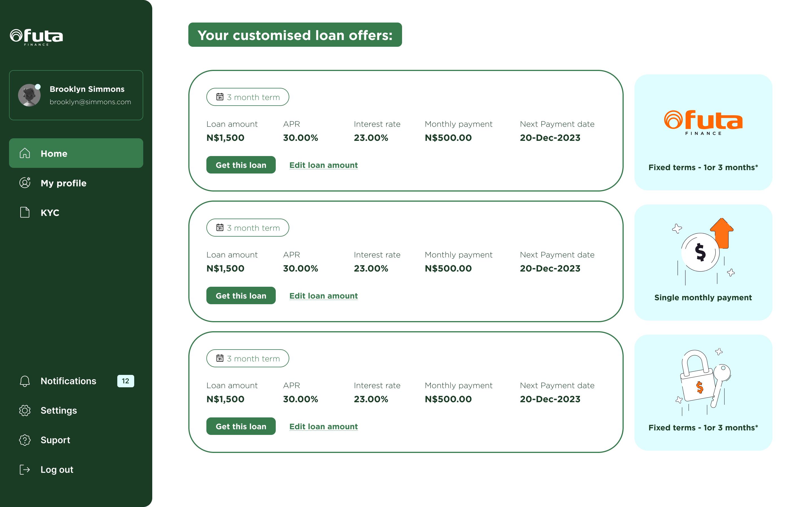
Task: Select the Home icon in the sidebar
Action: [x=25, y=153]
